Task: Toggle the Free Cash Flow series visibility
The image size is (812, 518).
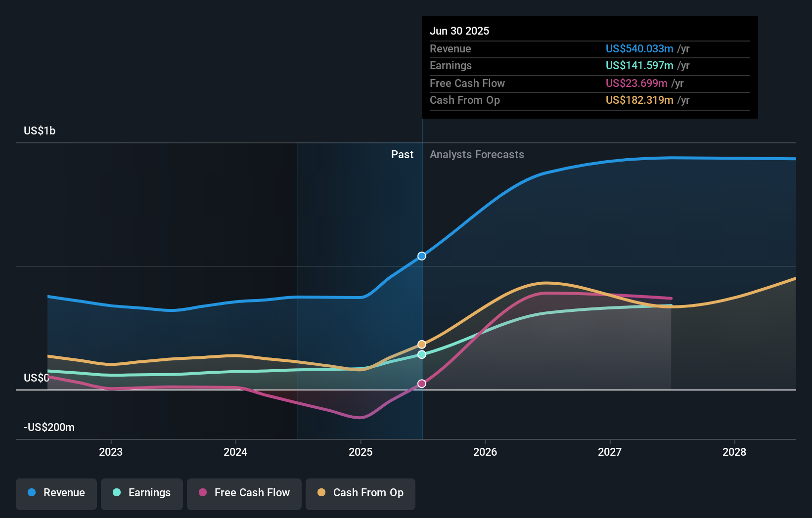Action: [244, 493]
